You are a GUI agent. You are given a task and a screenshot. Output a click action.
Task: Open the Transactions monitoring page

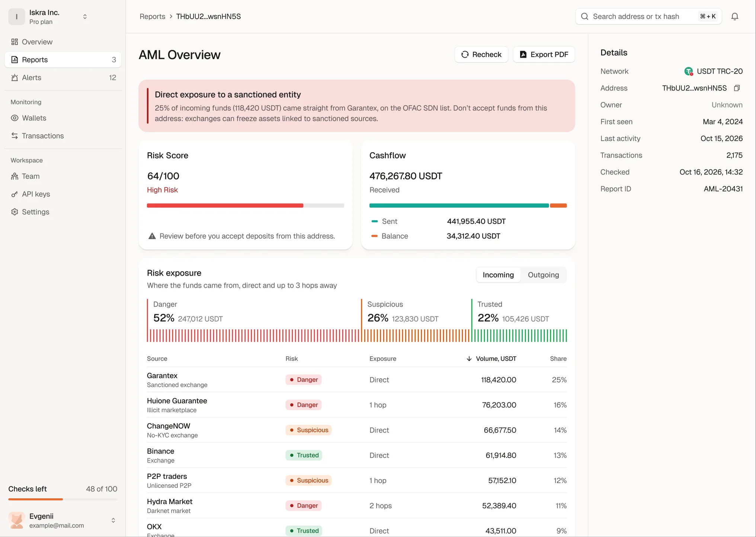(63, 136)
